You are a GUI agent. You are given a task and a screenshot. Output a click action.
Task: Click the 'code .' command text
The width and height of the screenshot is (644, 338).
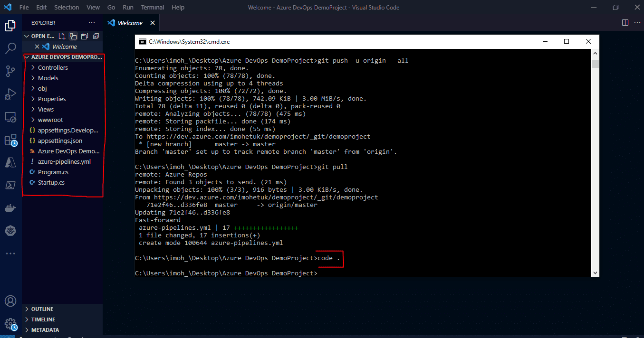click(x=329, y=258)
